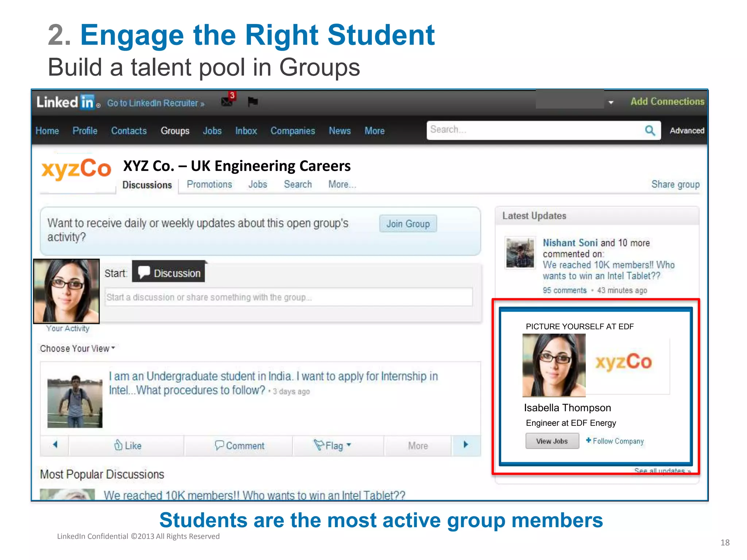Click the Join Group button
The image size is (747, 560).
tap(408, 223)
